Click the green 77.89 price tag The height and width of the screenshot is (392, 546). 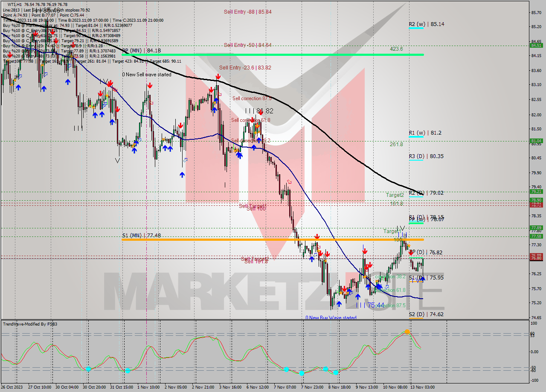pos(536,228)
